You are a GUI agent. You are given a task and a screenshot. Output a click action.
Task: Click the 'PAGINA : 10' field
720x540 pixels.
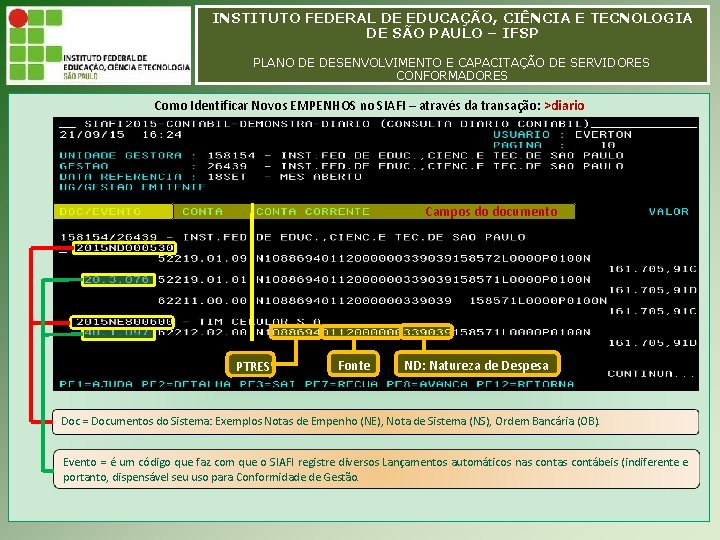tap(554, 145)
